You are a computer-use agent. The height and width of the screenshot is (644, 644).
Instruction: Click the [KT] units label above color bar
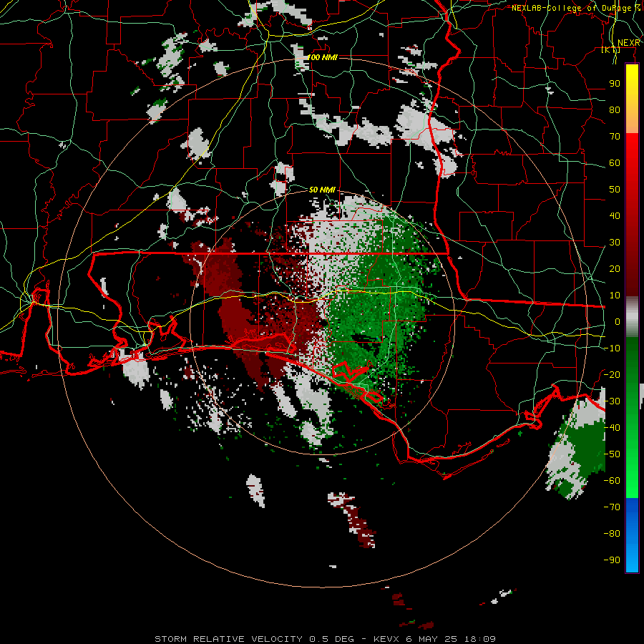click(610, 49)
